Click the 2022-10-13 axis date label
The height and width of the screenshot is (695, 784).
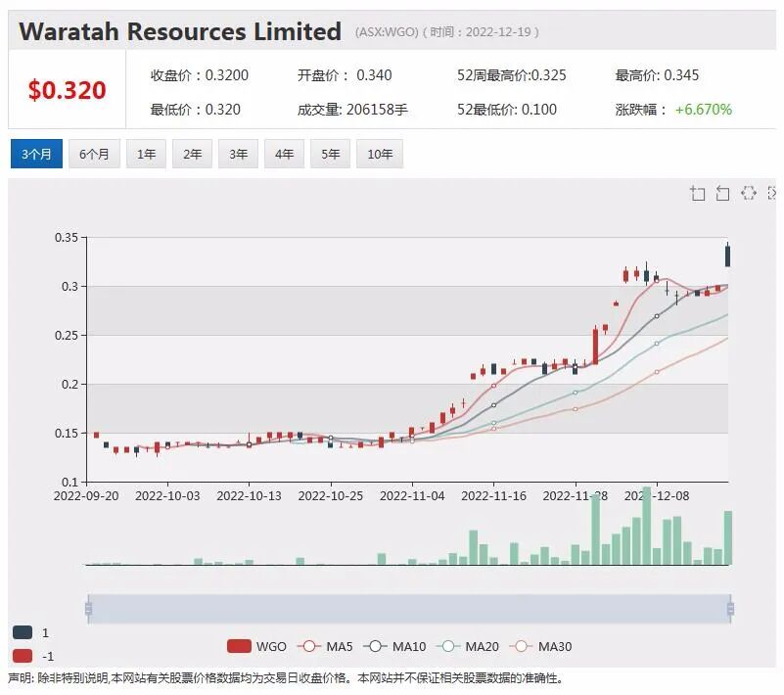tap(249, 495)
